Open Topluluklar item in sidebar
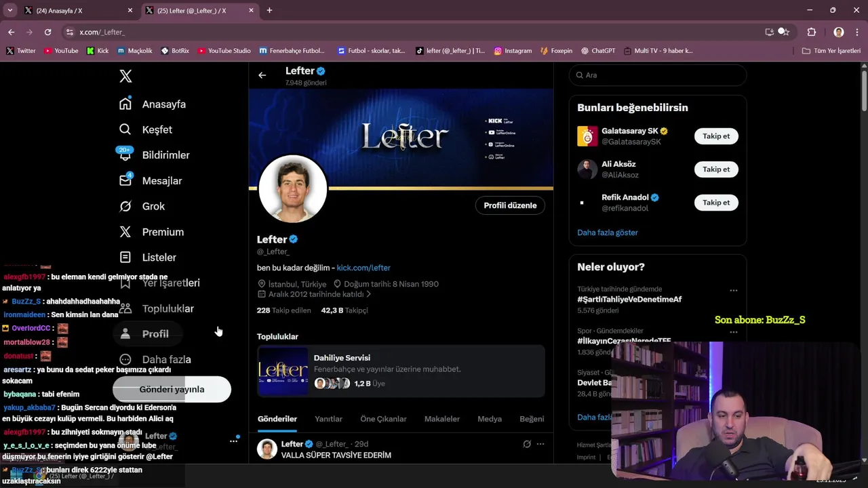Viewport: 868px width, 488px height. click(157, 308)
